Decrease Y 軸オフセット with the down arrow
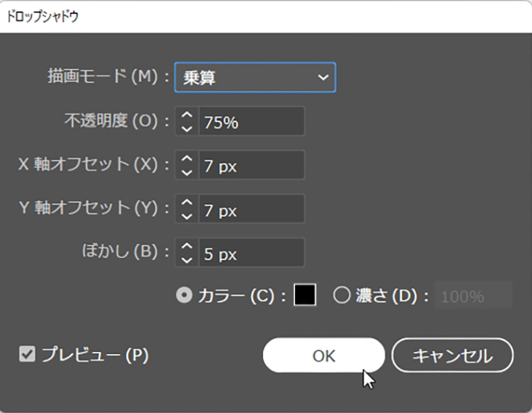This screenshot has width=532, height=413. (x=187, y=215)
